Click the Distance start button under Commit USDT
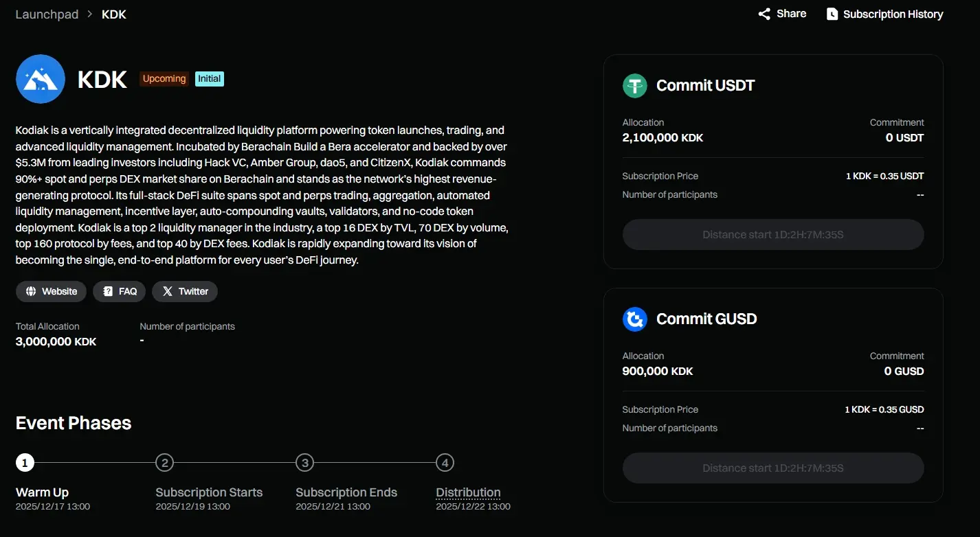The height and width of the screenshot is (537, 980). [x=773, y=235]
